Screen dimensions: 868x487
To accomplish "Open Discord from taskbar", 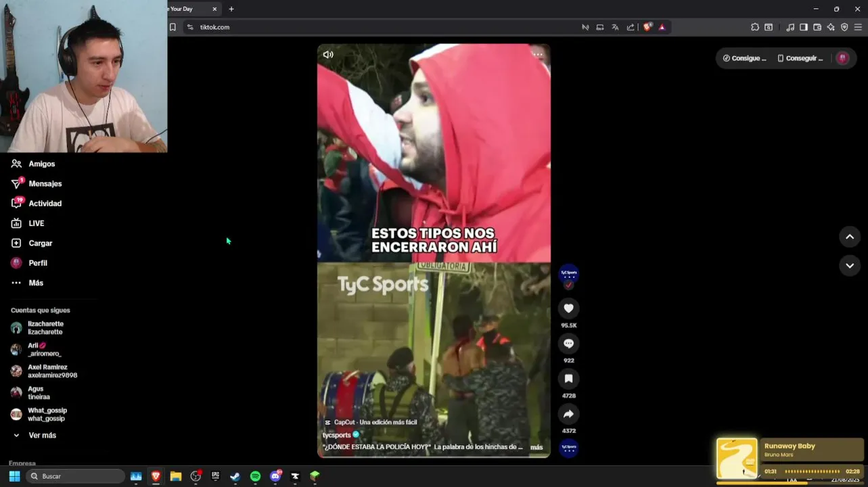I will click(x=275, y=476).
